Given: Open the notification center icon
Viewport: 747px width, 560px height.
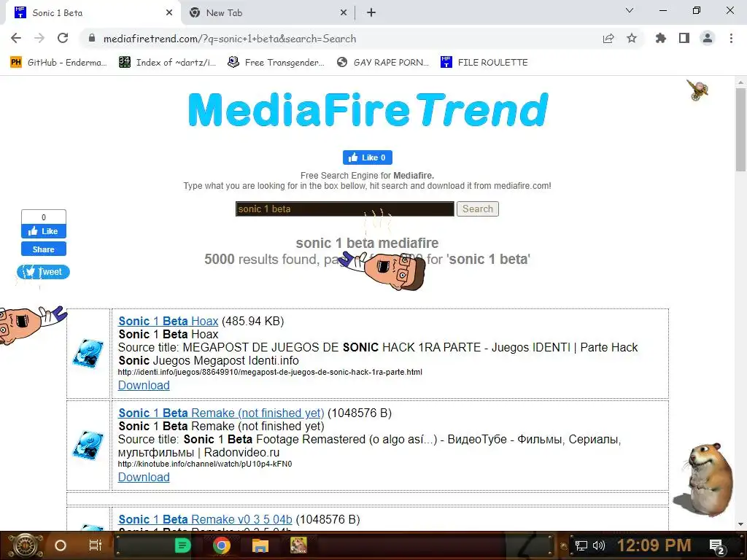Looking at the screenshot, I should (x=717, y=546).
